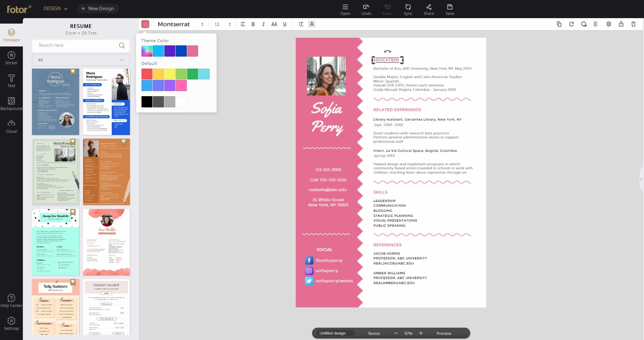644x340 pixels.
Task: Click the Share icon
Action: tap(429, 9)
